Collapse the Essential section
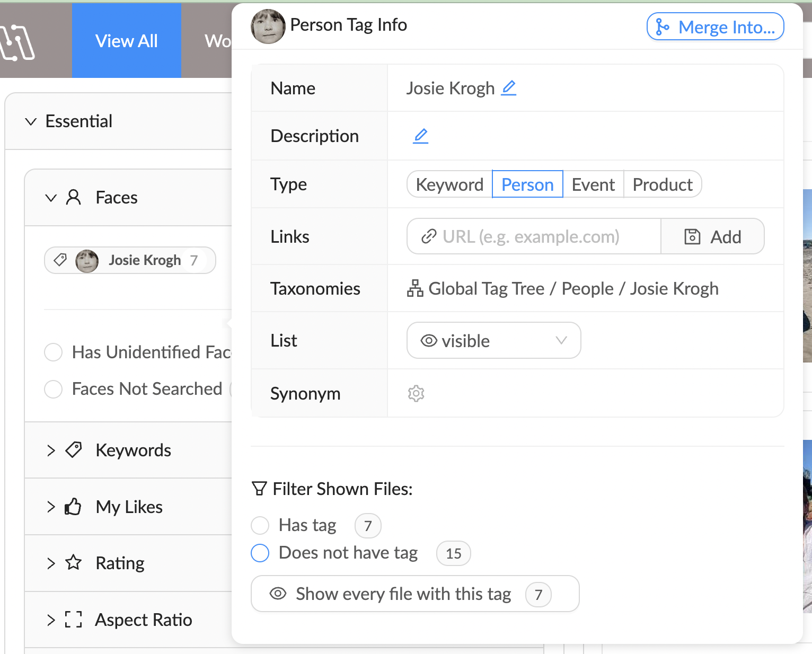Image resolution: width=812 pixels, height=654 pixels. click(x=31, y=121)
